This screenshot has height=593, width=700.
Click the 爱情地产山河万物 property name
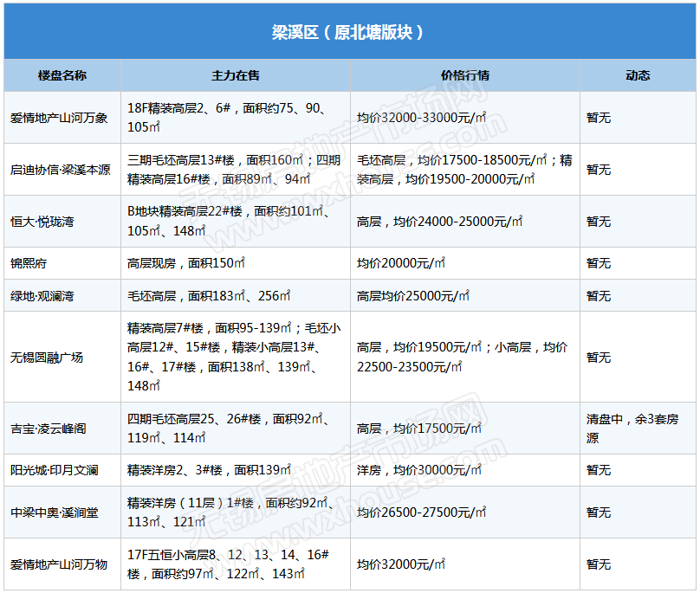59,564
